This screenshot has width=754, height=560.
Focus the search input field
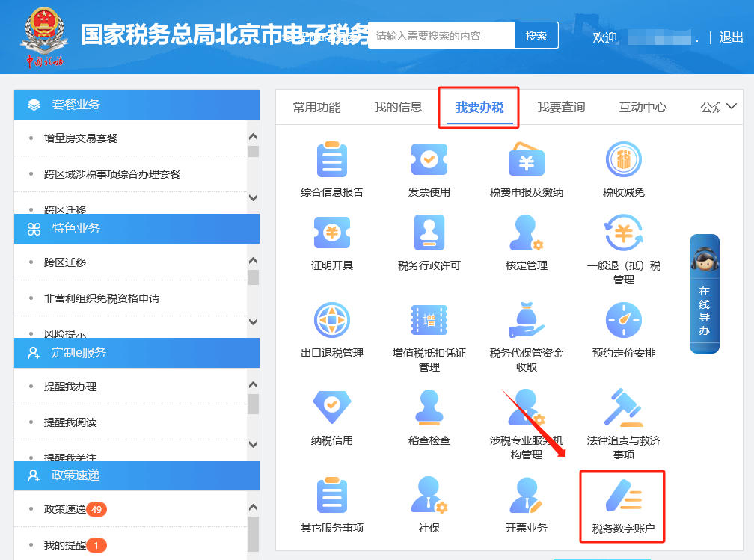(x=441, y=36)
